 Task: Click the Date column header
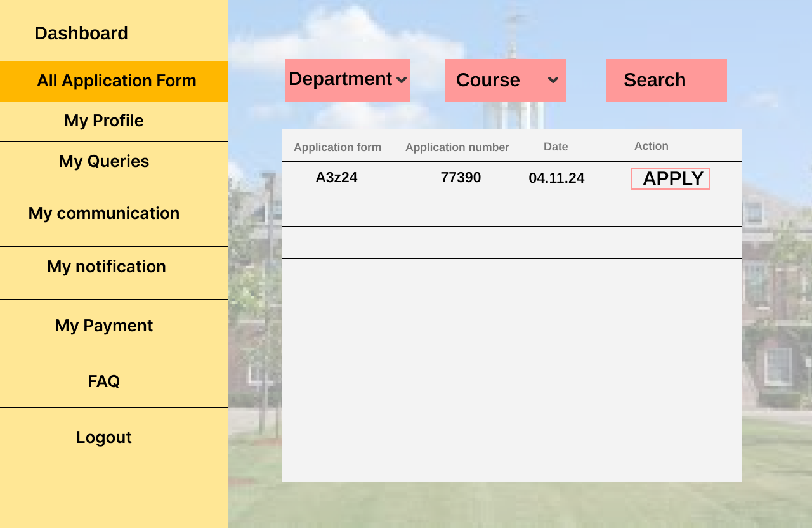coord(556,147)
